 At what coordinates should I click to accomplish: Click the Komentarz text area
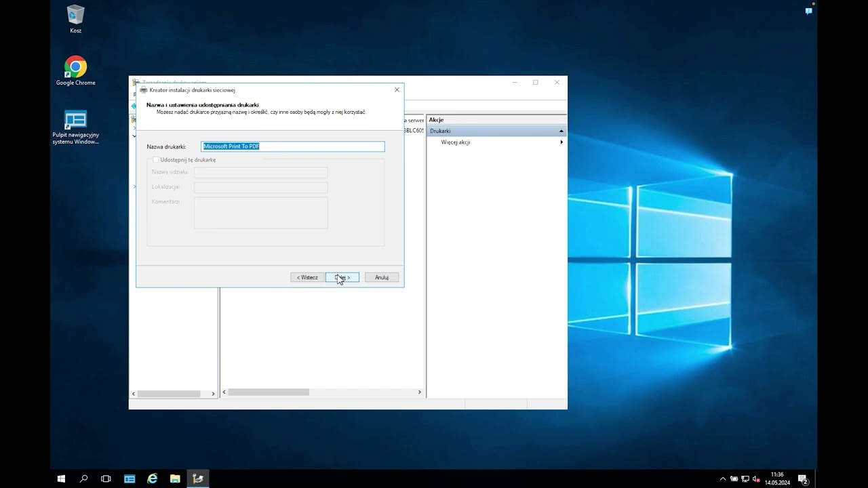click(261, 213)
